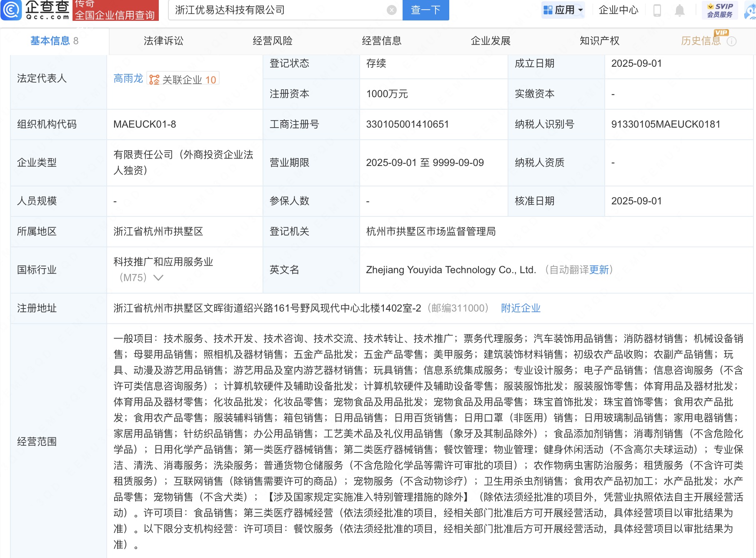Viewport: 756px width, 558px height.
Task: Open the notifications bell icon
Action: [x=680, y=10]
